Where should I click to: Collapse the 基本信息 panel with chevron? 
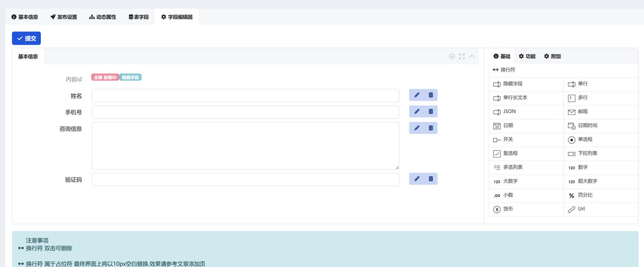(x=472, y=57)
